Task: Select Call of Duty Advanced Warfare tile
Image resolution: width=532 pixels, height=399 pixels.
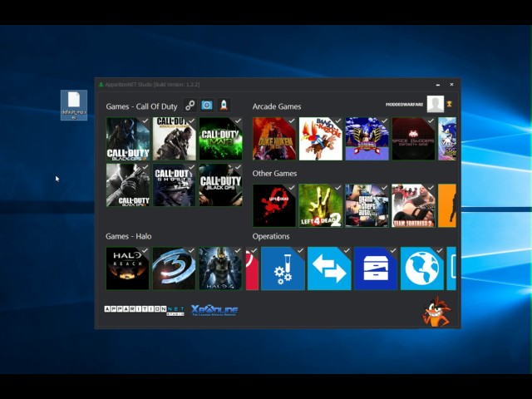Action: pyautogui.click(x=174, y=139)
